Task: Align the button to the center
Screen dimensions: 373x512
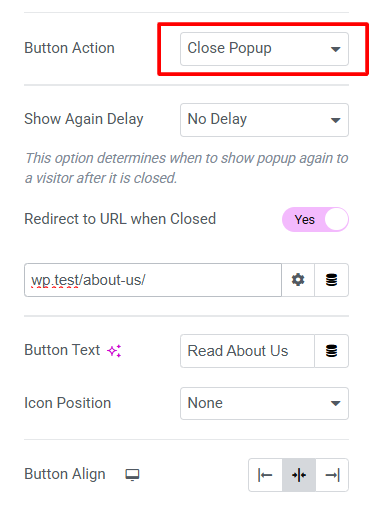Action: pos(299,475)
